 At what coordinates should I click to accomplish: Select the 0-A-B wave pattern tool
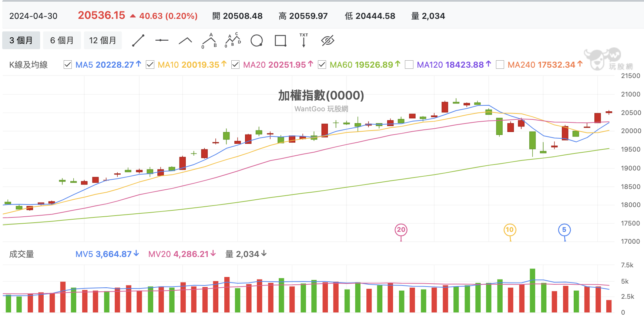[x=209, y=41]
